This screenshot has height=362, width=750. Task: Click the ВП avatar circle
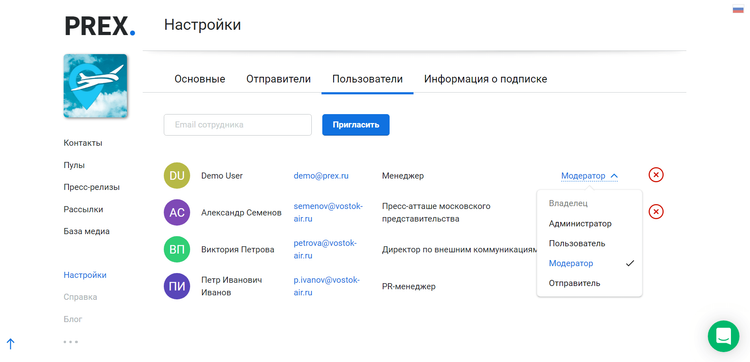(177, 249)
